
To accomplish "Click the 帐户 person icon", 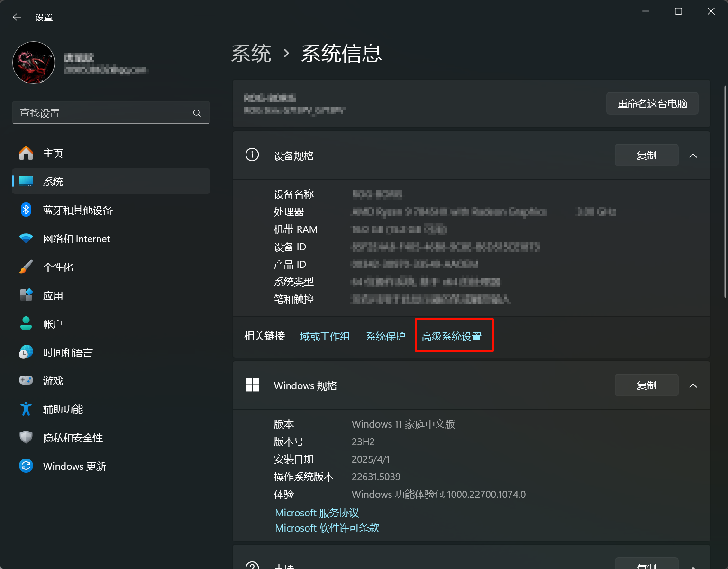I will [x=26, y=324].
